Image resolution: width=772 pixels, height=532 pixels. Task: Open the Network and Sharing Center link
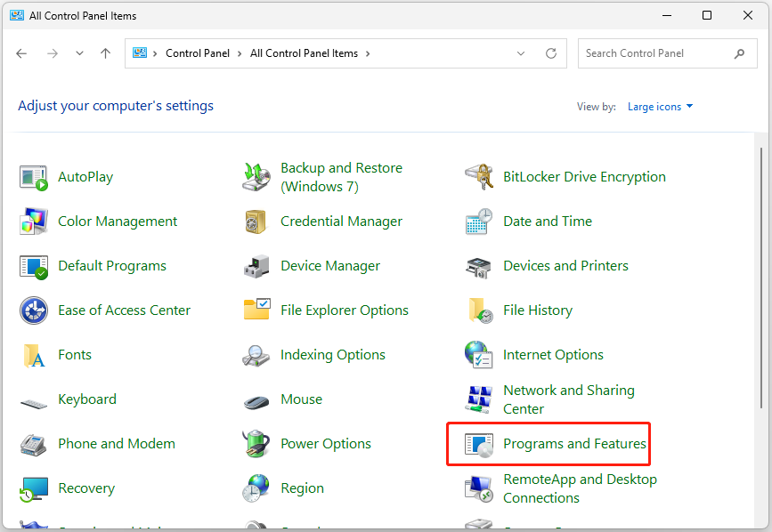click(568, 399)
